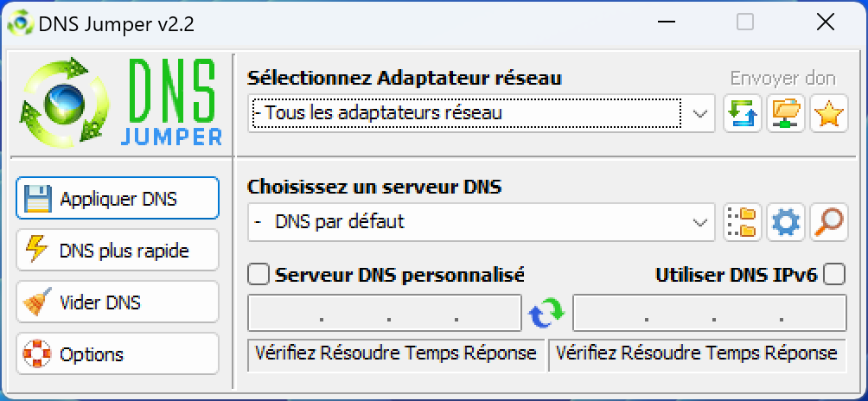Click second custom DNS address field
Image resolution: width=868 pixels, height=401 pixels.
point(710,313)
